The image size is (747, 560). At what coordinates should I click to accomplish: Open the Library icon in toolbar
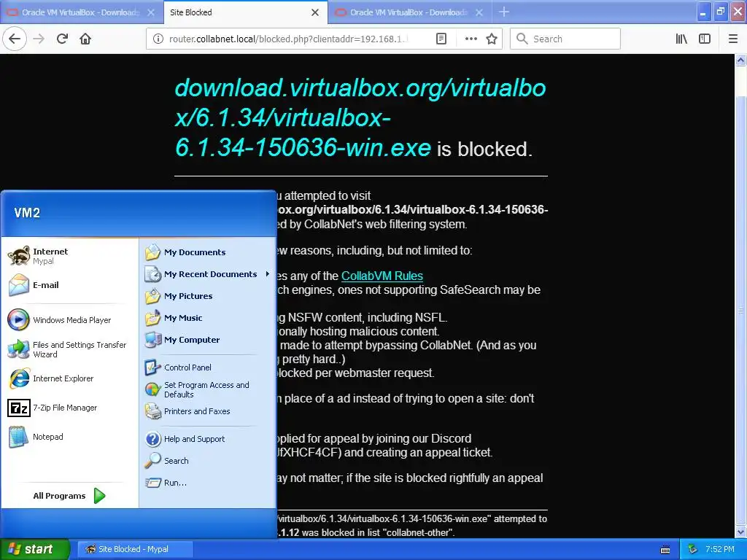[681, 39]
